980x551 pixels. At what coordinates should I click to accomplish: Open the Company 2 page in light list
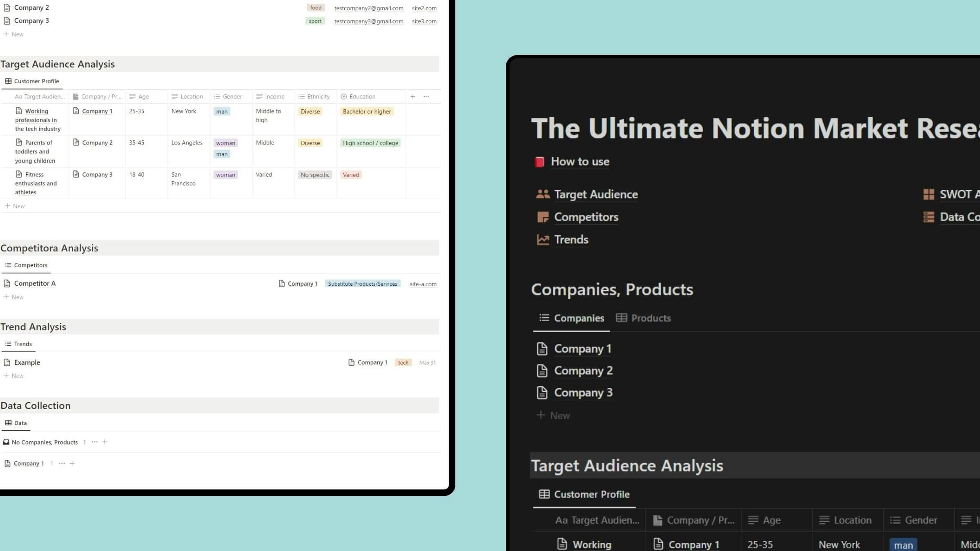pos(31,7)
